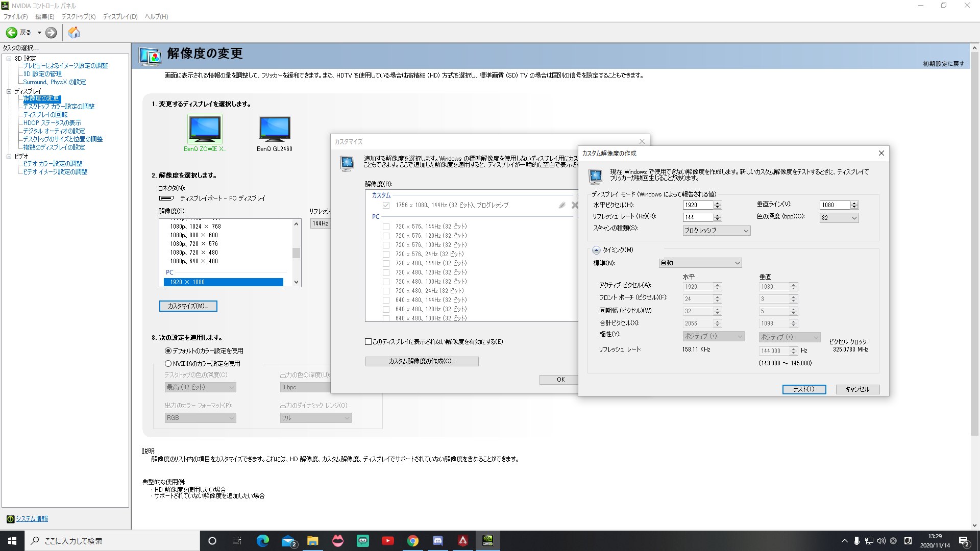Viewport: 980px width, 551px height.
Task: Open File Explorer on taskbar
Action: point(313,541)
